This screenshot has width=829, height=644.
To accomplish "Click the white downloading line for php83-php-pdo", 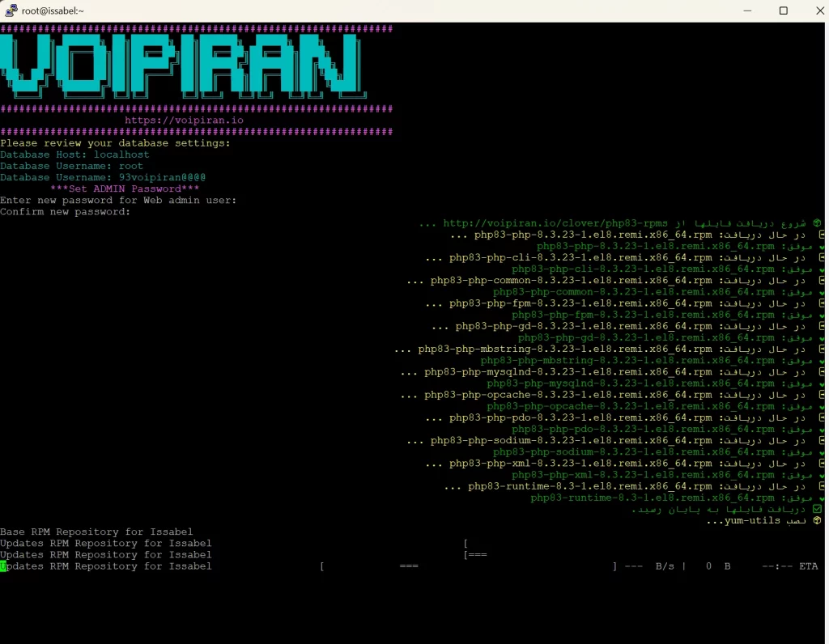I will 624,418.
